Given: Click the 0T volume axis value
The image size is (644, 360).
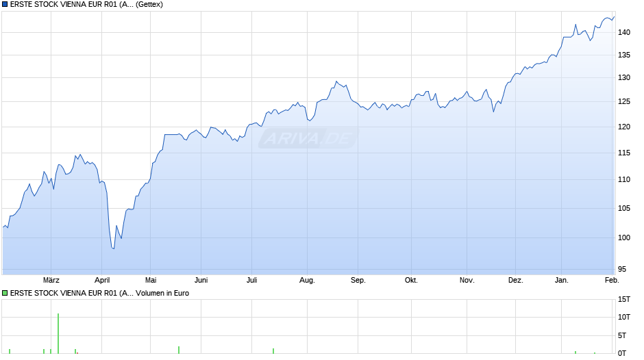Looking at the screenshot, I should tap(622, 353).
